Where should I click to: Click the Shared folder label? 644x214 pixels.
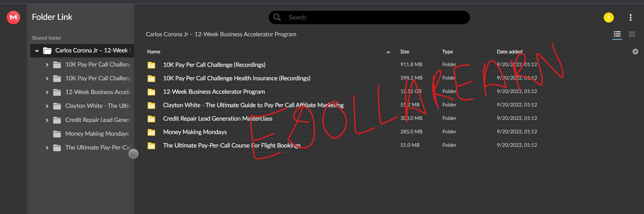(x=47, y=38)
